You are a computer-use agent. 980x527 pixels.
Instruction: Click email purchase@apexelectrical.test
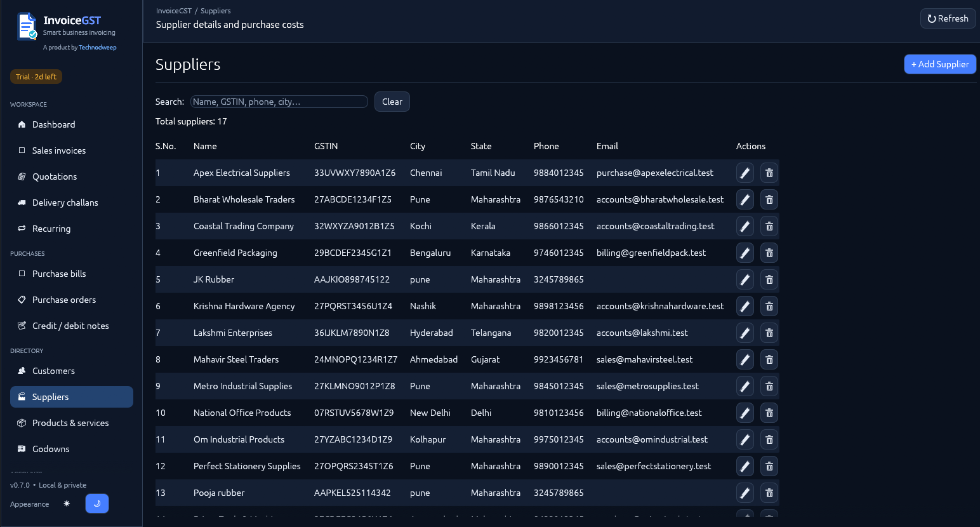(655, 173)
